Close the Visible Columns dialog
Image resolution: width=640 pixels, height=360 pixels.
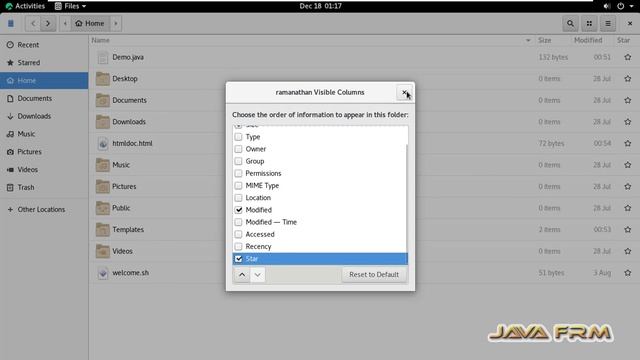tap(404, 93)
